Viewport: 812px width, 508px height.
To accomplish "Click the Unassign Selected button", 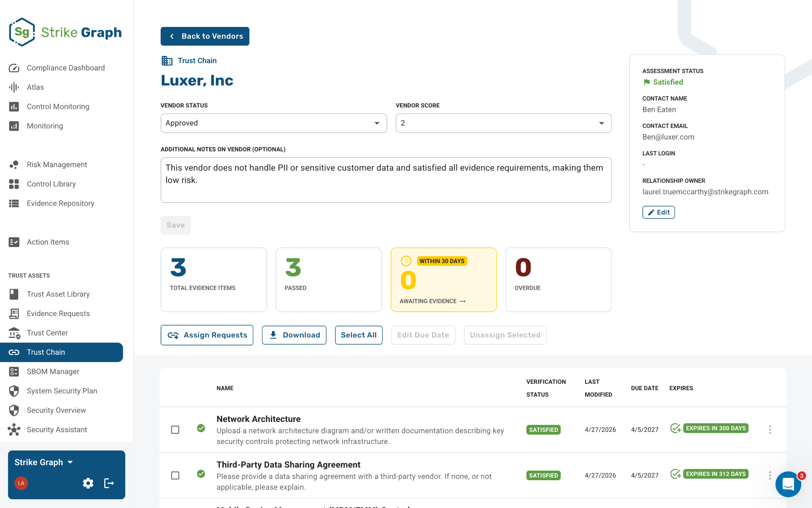I will tap(505, 335).
